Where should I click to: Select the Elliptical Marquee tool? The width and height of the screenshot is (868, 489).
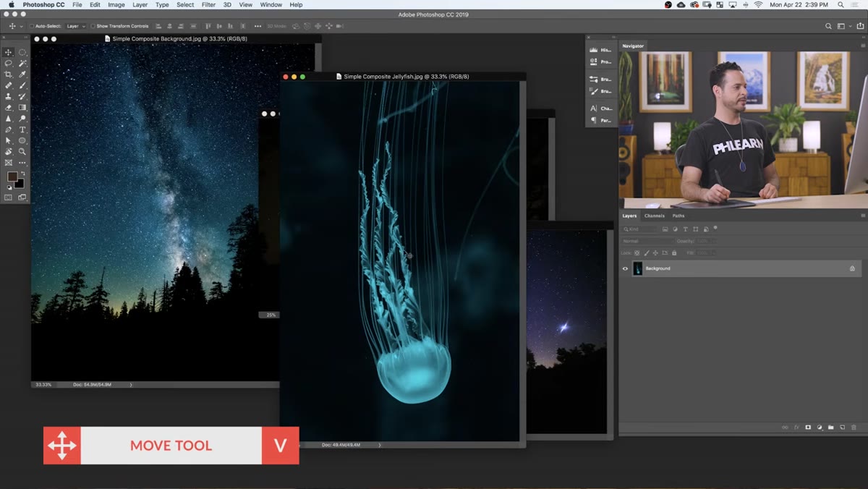(22, 52)
